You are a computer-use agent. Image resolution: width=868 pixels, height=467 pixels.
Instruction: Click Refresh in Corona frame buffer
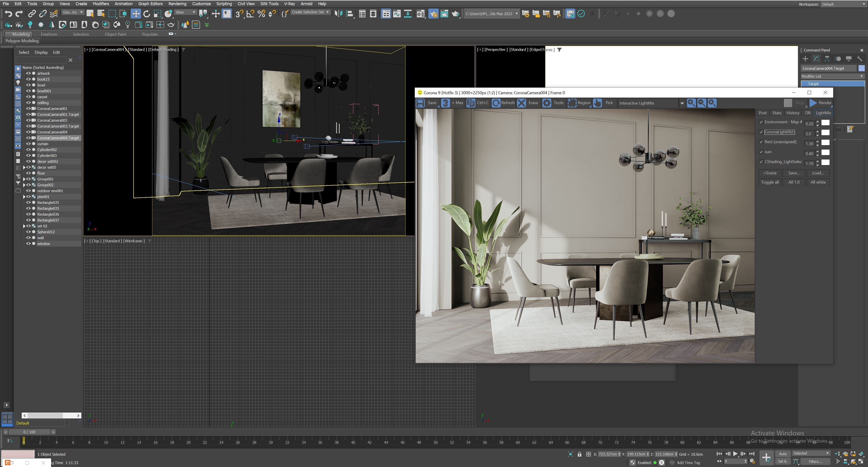(503, 103)
